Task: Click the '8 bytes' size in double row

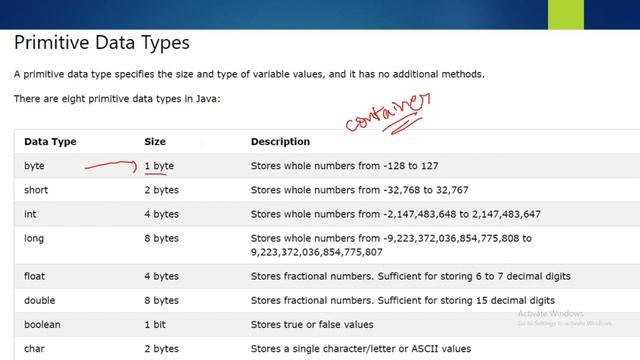Action: (x=162, y=300)
